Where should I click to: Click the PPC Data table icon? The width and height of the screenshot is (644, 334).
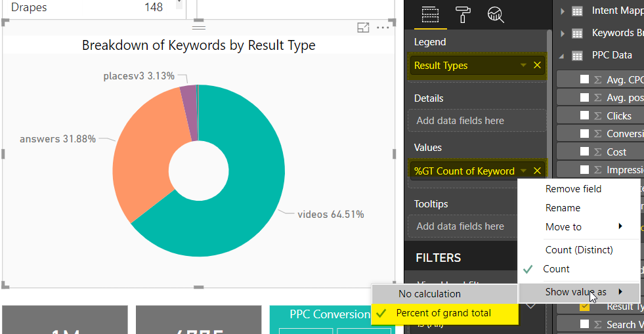pos(578,55)
